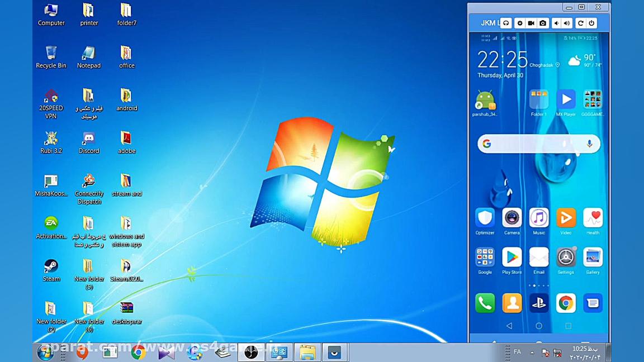The height and width of the screenshot is (362, 644).
Task: Open Google Chrome from the taskbar
Action: coord(139,352)
